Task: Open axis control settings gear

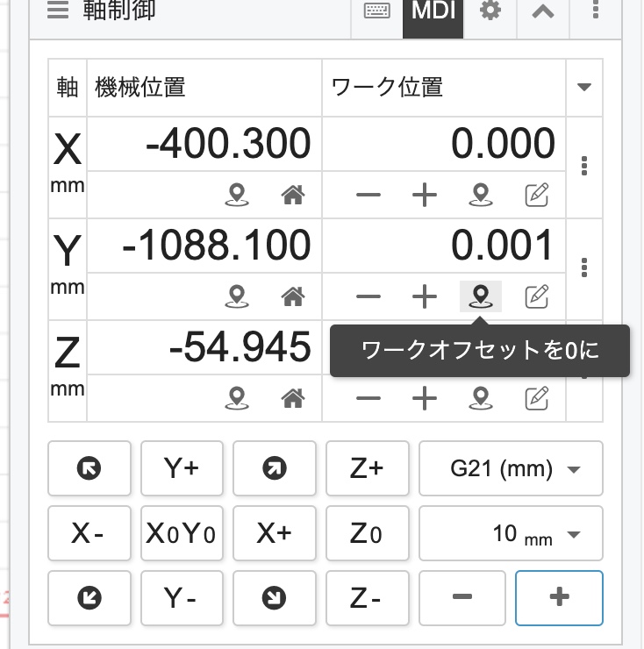Action: [490, 10]
